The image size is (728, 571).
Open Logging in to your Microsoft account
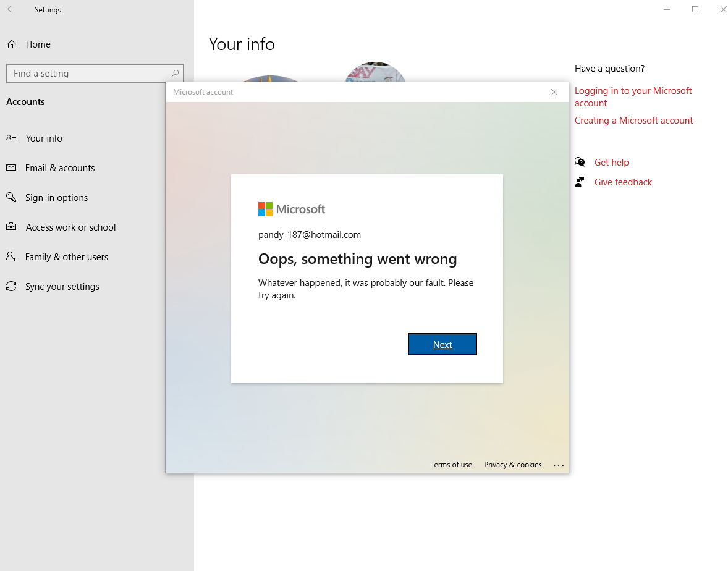(x=633, y=96)
